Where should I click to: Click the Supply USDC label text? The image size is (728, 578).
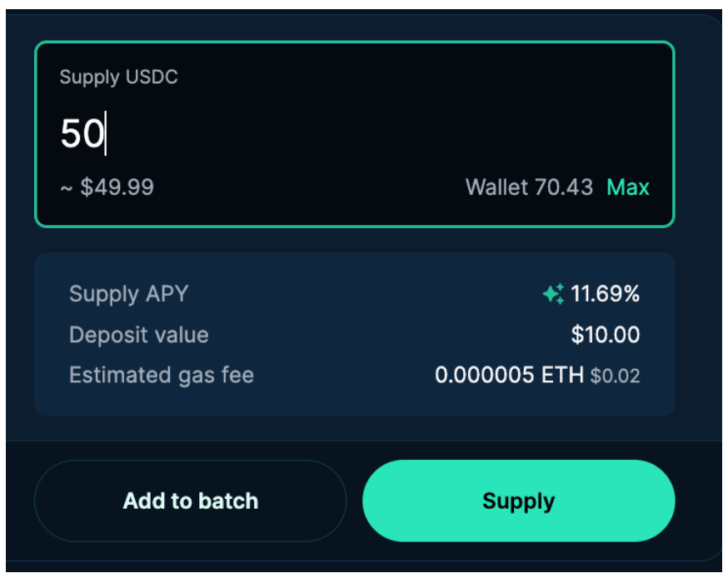[x=118, y=77]
